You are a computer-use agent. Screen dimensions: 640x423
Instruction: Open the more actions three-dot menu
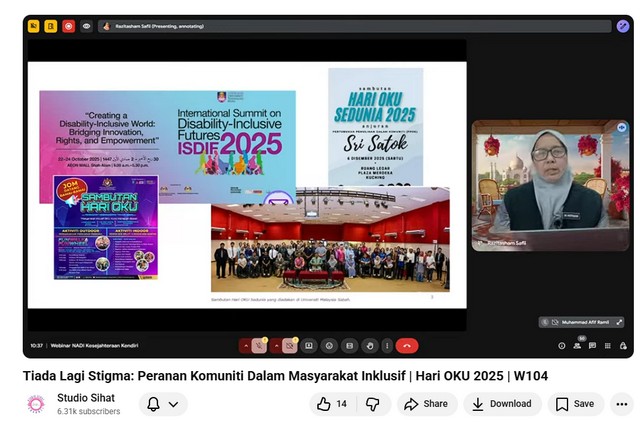click(621, 404)
